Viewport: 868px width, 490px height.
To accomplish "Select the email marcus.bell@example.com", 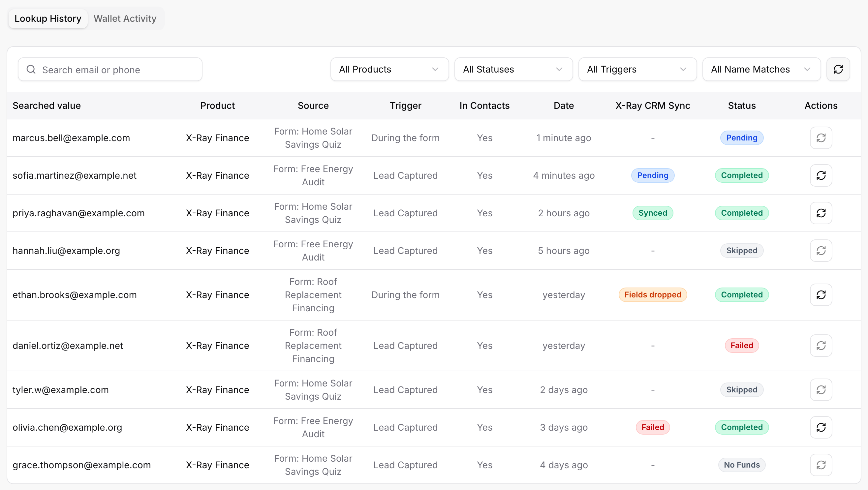I will point(71,138).
